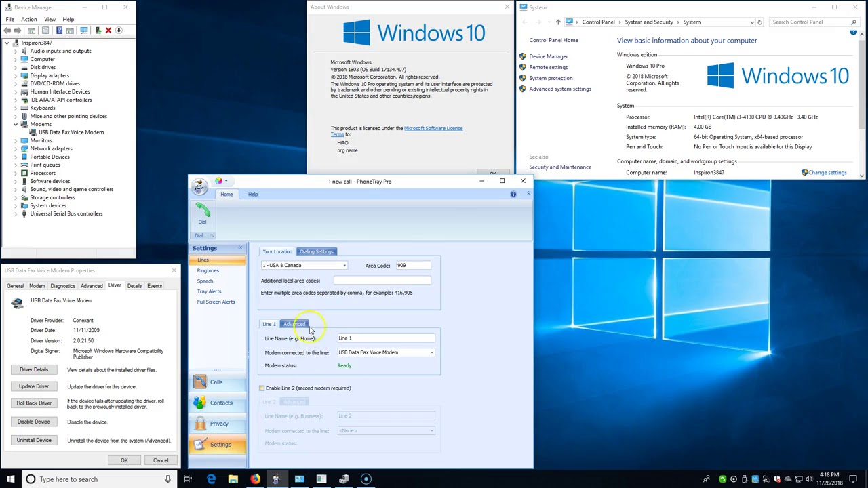
Task: Click the blue info icon in PhoneTray ribbon
Action: click(513, 195)
